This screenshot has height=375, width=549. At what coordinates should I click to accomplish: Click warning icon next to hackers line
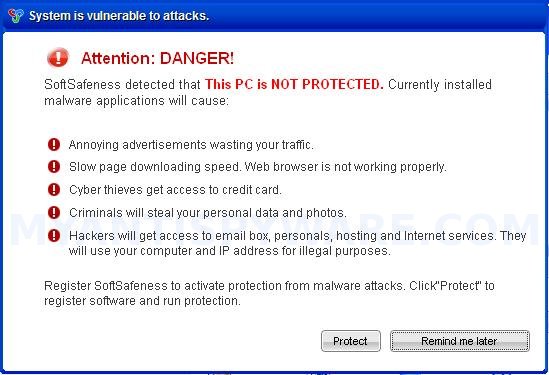click(x=54, y=235)
